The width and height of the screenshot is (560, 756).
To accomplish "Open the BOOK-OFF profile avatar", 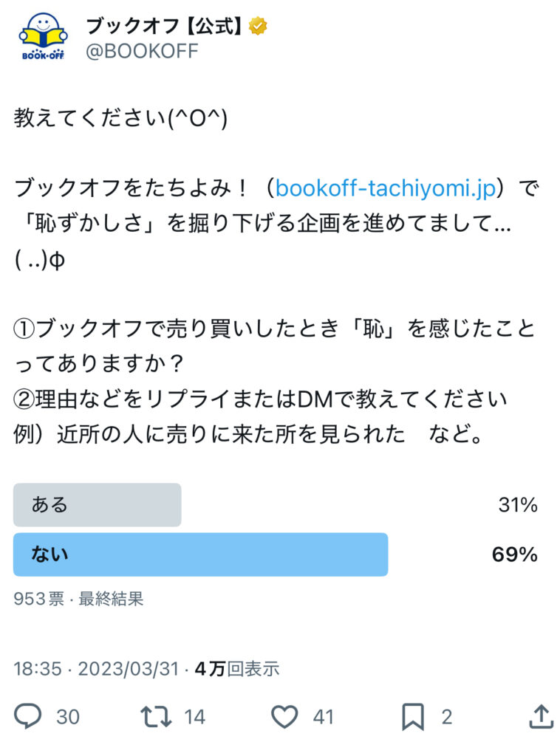I will point(42,37).
